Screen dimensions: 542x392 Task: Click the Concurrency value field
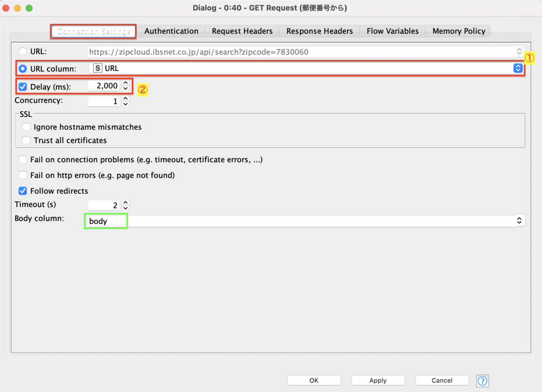tap(105, 102)
